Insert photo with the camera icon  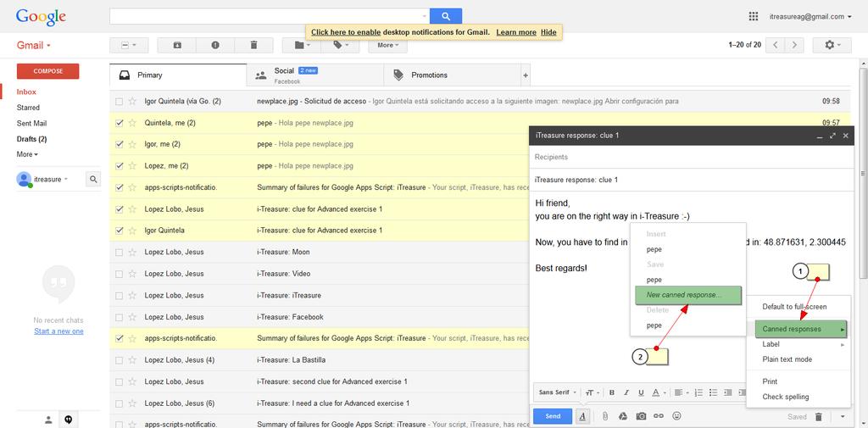tap(641, 416)
